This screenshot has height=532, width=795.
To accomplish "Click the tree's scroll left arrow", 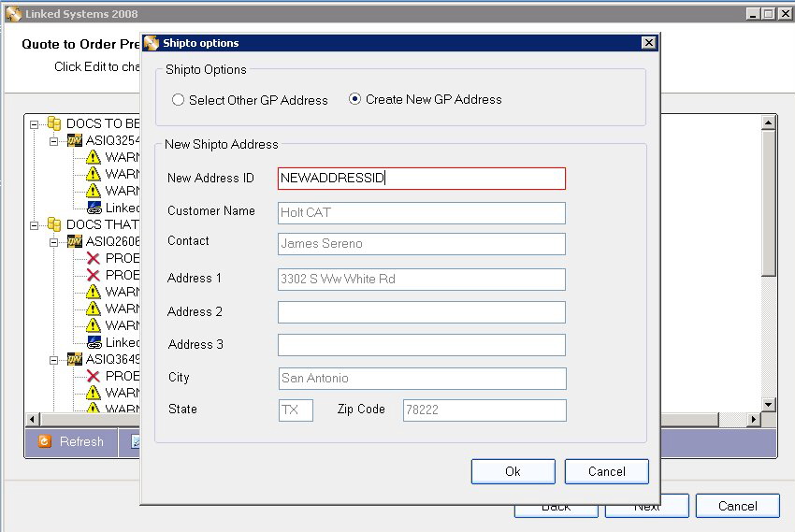I will [x=33, y=420].
